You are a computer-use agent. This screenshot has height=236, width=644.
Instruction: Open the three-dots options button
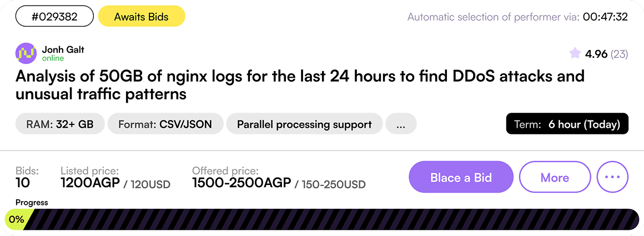[612, 177]
